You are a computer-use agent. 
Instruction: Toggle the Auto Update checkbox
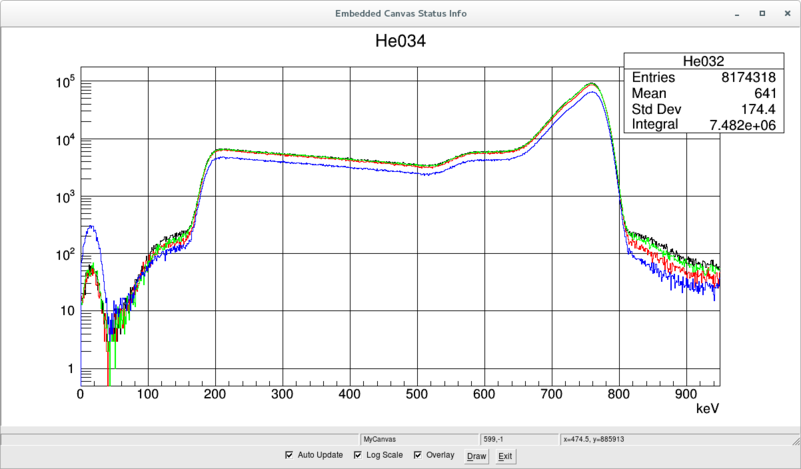tap(290, 456)
